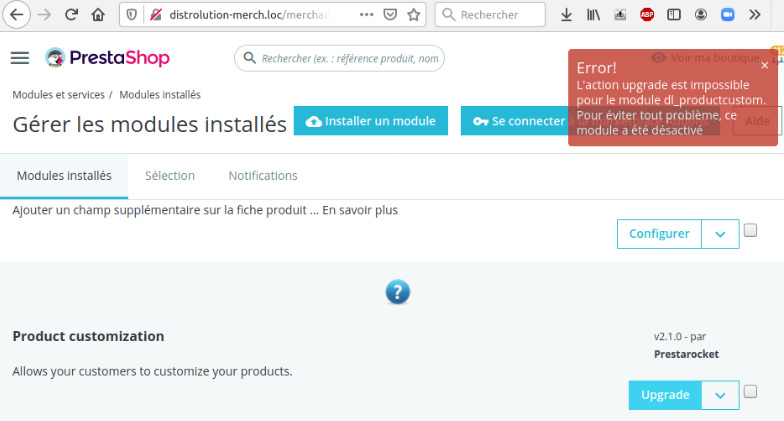Click the Adblock Plus extension icon
784x421 pixels.
[x=647, y=15]
